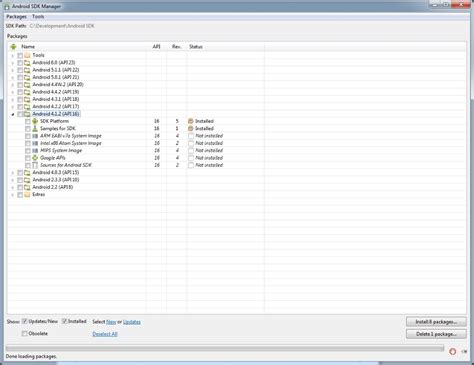The image size is (474, 365).
Task: Expand Android 5.1.1 (API 22) node
Action: tap(13, 70)
